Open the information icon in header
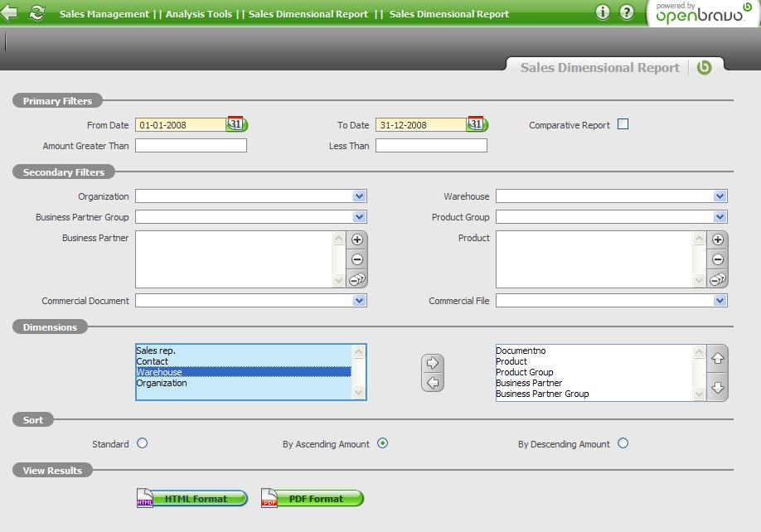Viewport: 761px width, 532px height. [x=603, y=12]
